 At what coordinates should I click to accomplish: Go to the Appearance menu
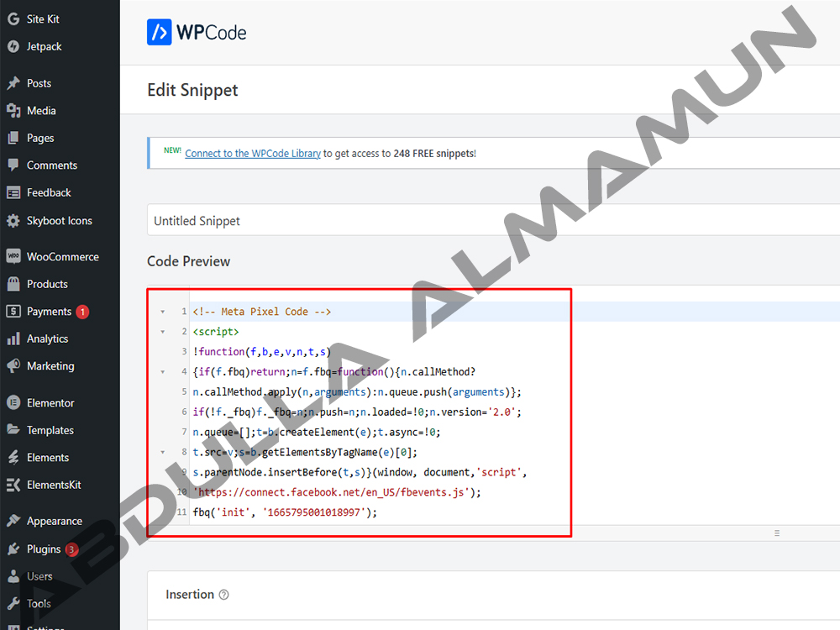[54, 522]
